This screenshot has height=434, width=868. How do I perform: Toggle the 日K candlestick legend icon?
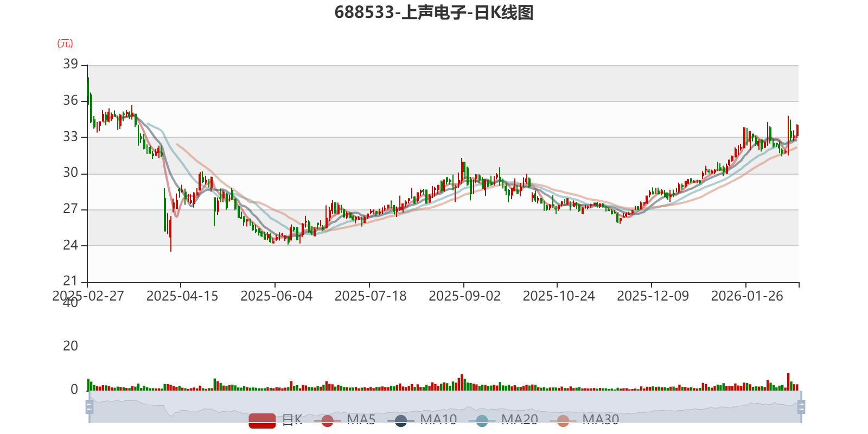[262, 420]
